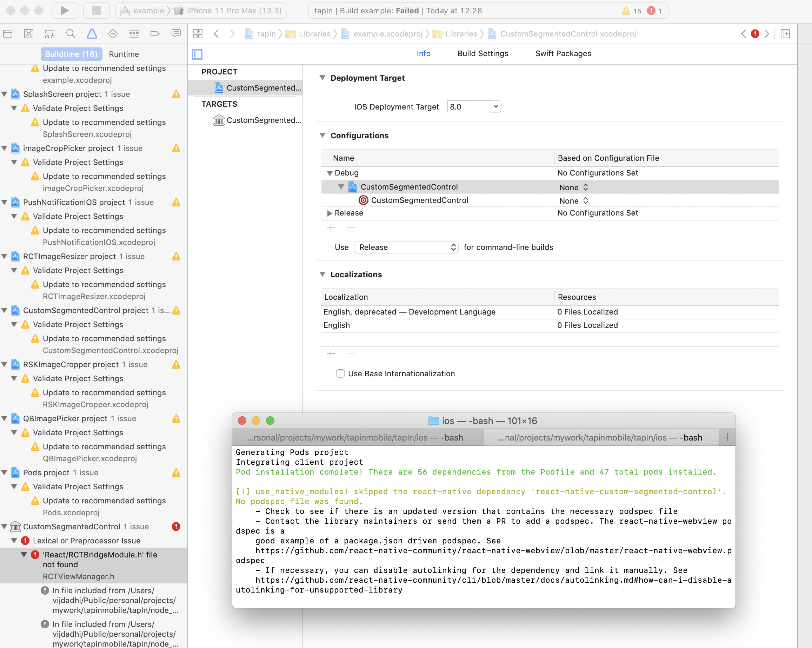Open the Find navigator magnifier
The image size is (812, 648).
point(71,34)
